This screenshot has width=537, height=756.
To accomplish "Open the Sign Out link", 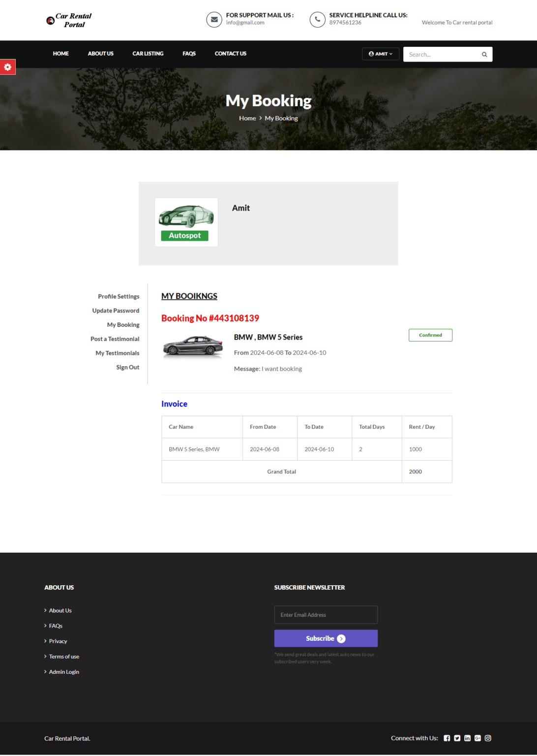I will pos(127,367).
